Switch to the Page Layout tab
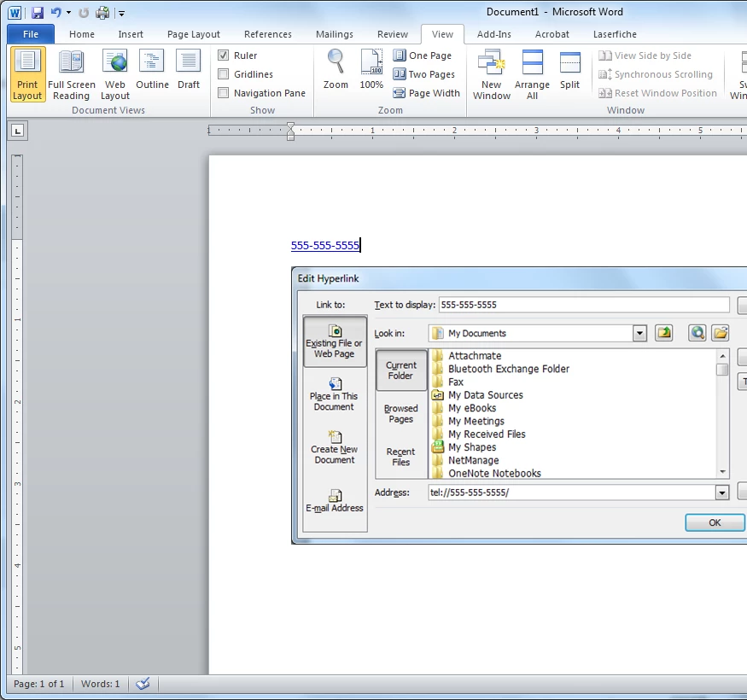This screenshot has width=747, height=700. [194, 34]
